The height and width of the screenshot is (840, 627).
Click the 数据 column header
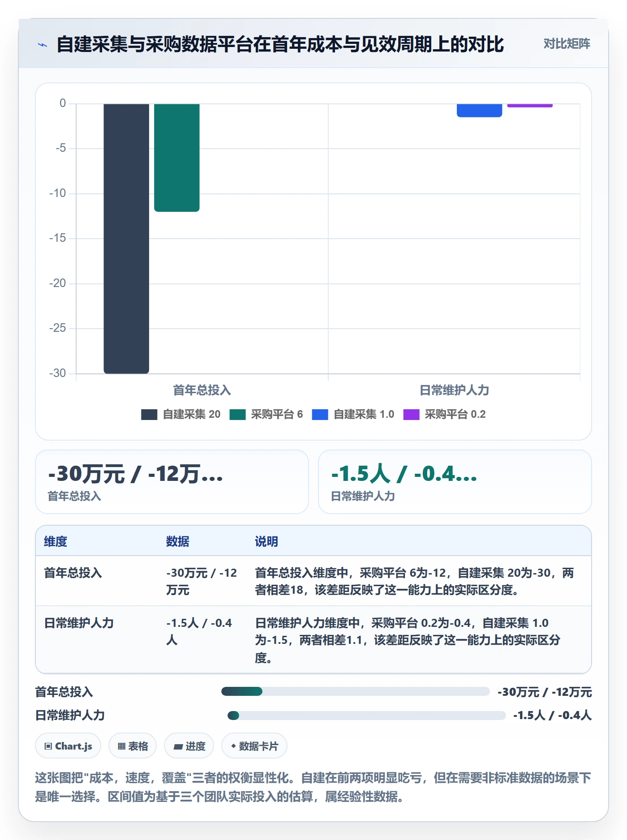tap(177, 541)
